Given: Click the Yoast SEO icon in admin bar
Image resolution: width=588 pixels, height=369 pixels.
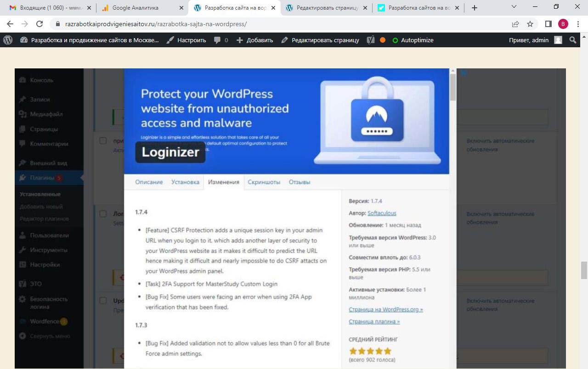Looking at the screenshot, I should [x=371, y=40].
